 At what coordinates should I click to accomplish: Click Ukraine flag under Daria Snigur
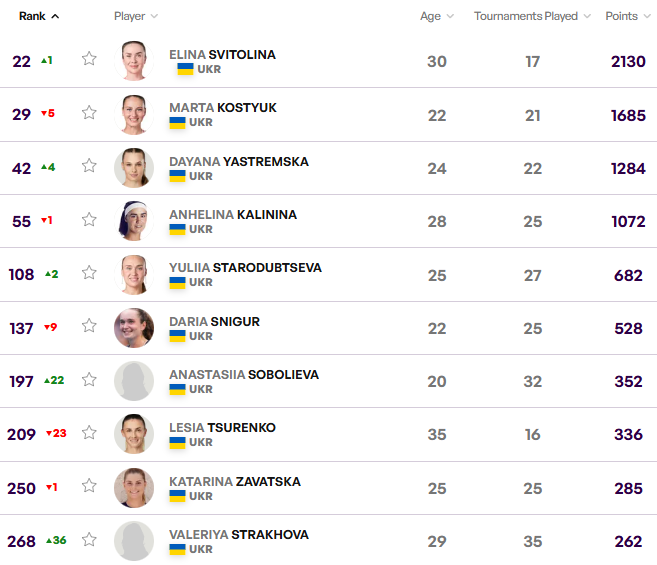click(177, 336)
